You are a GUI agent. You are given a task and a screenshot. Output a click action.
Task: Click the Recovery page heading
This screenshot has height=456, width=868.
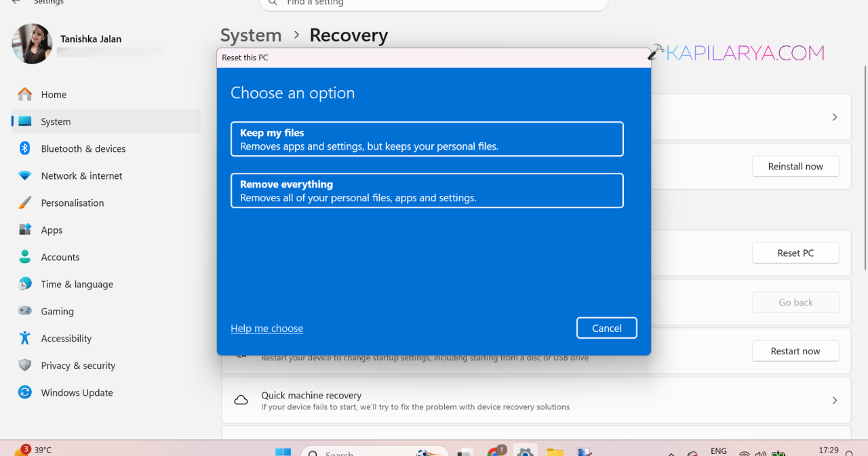[x=349, y=35]
